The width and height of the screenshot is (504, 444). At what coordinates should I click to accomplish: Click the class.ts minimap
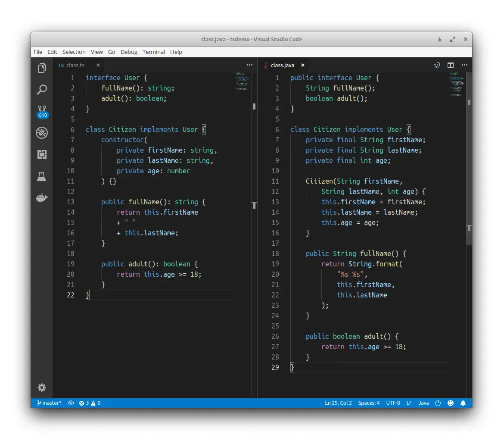click(242, 81)
